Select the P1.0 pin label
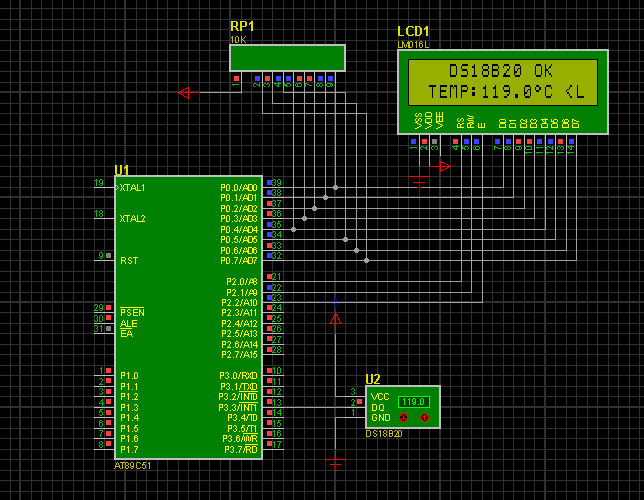 pyautogui.click(x=129, y=376)
